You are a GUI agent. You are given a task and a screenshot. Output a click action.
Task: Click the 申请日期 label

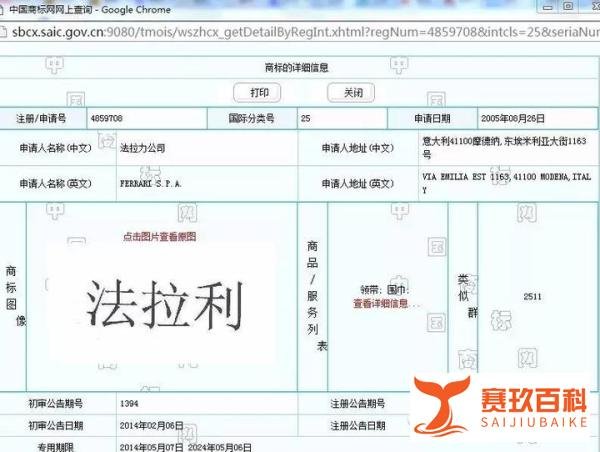point(432,119)
